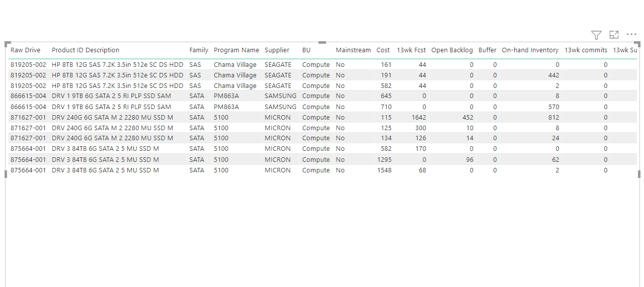
Task: Click the cost value 125
Action: [x=386, y=128]
